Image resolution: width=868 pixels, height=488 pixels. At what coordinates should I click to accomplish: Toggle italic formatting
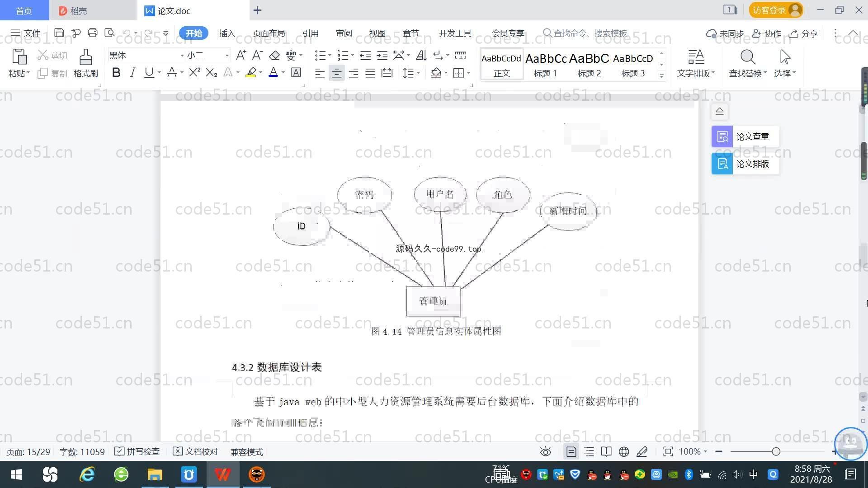(x=132, y=73)
